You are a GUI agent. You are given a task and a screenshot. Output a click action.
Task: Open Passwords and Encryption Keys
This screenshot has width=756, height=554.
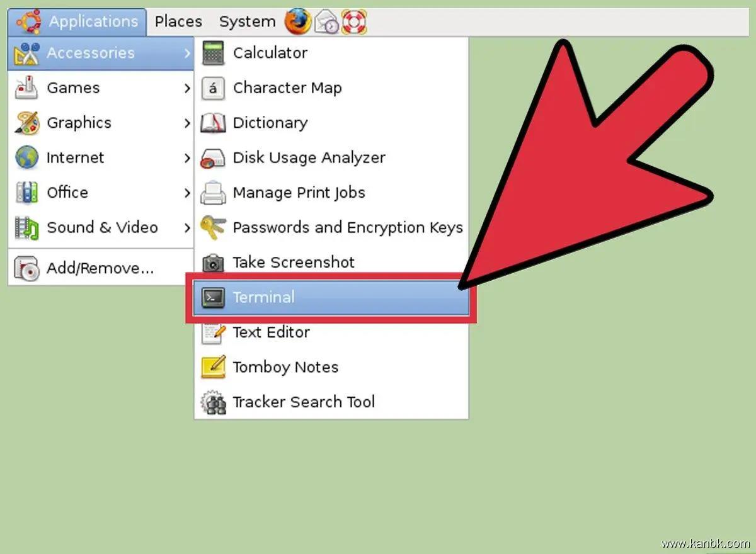(x=347, y=228)
